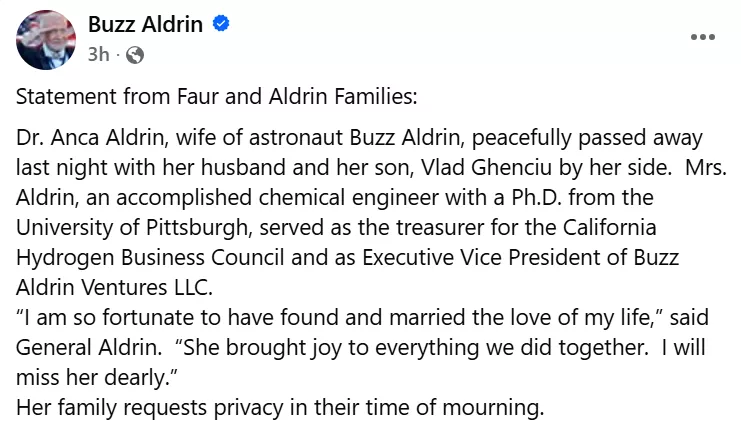Click the blue verified badge
Viewport: 741px width, 429px height.
[222, 24]
